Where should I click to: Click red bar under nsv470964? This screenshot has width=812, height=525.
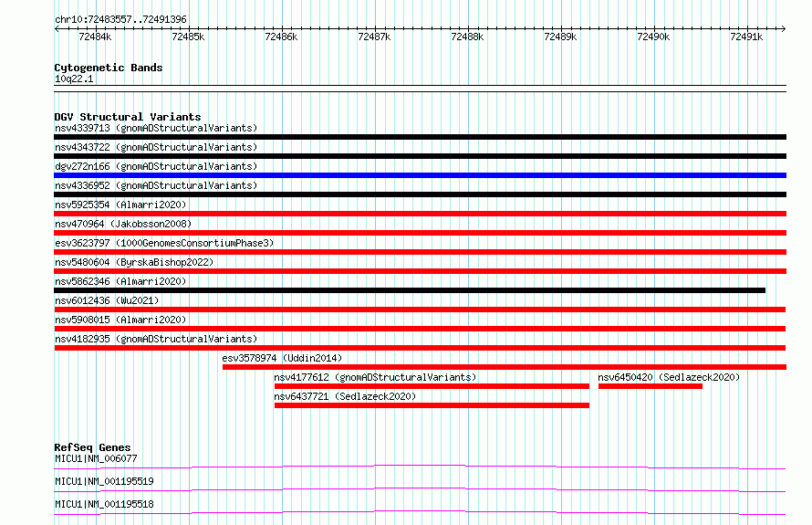tap(420, 233)
